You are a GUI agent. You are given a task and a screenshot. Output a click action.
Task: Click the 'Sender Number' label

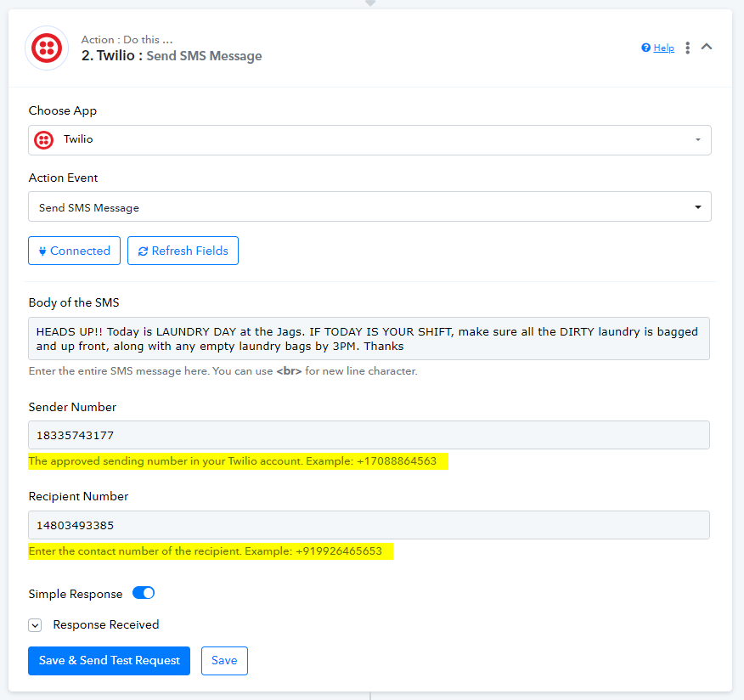[72, 407]
